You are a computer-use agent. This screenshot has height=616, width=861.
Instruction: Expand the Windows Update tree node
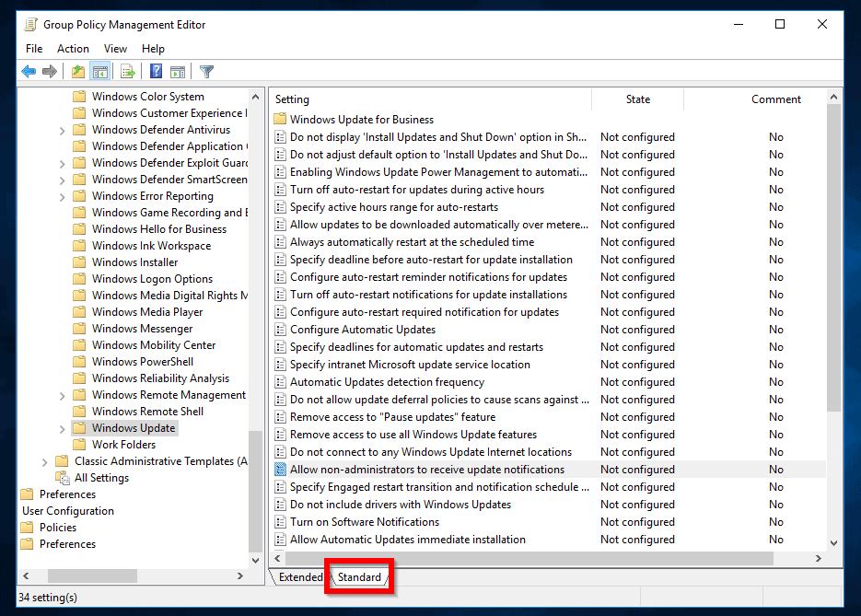[x=62, y=428]
